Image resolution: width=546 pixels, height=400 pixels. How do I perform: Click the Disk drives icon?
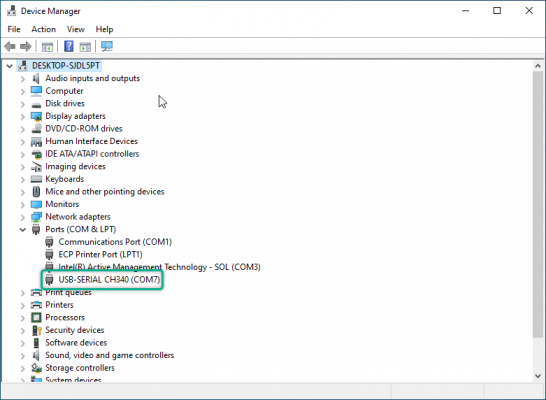tap(36, 104)
